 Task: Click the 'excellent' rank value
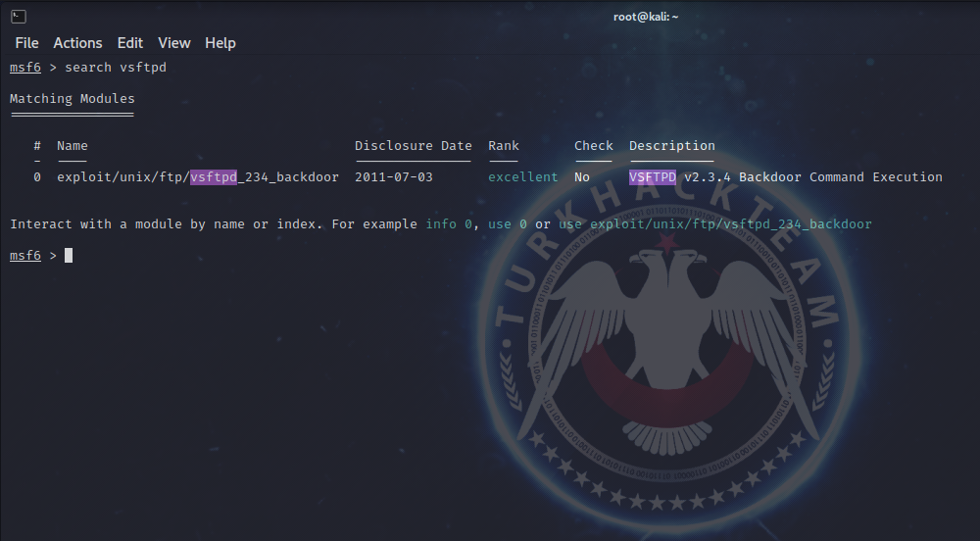(523, 177)
